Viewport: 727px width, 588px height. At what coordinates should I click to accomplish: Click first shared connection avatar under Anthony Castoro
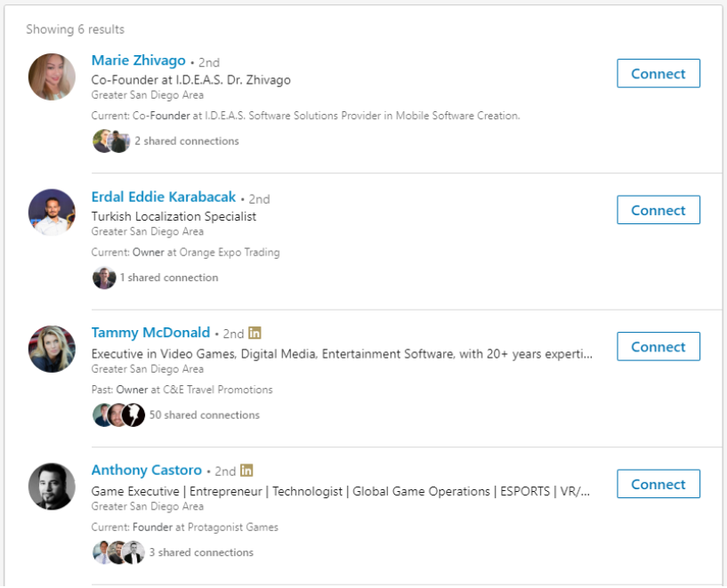(100, 552)
